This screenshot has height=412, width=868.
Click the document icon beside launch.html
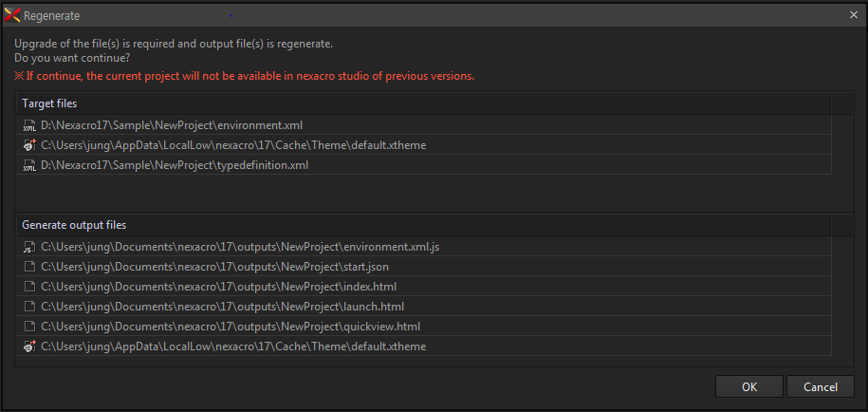point(29,307)
